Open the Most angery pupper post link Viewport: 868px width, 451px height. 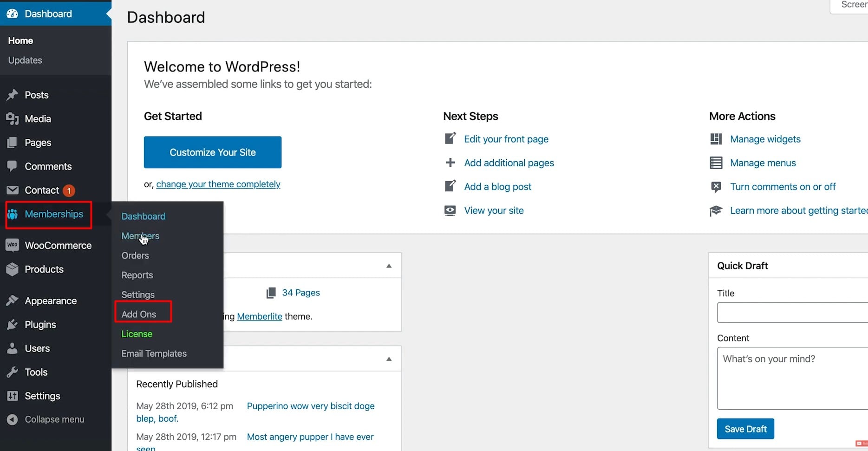click(x=310, y=437)
